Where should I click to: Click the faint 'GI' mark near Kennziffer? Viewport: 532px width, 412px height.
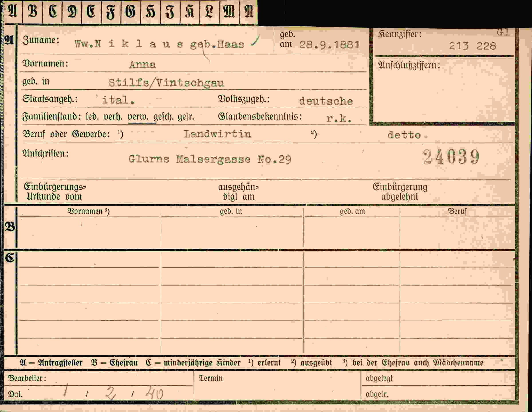click(x=503, y=32)
